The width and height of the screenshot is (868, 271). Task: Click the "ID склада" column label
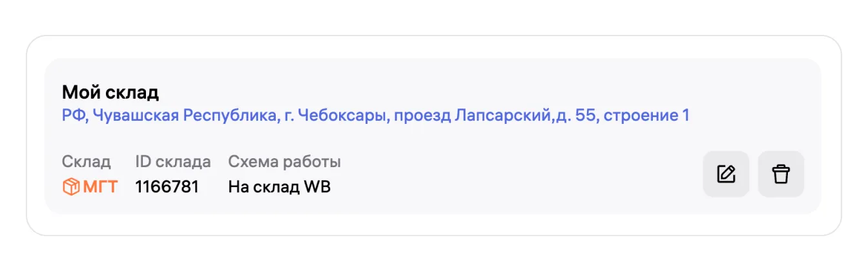point(172,162)
